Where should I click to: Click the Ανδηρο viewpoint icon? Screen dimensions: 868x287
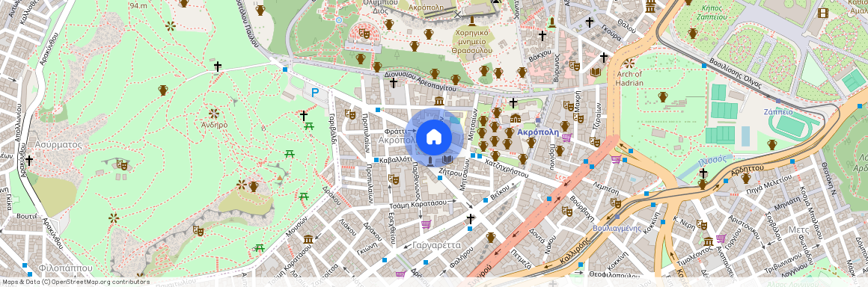pos(214,114)
